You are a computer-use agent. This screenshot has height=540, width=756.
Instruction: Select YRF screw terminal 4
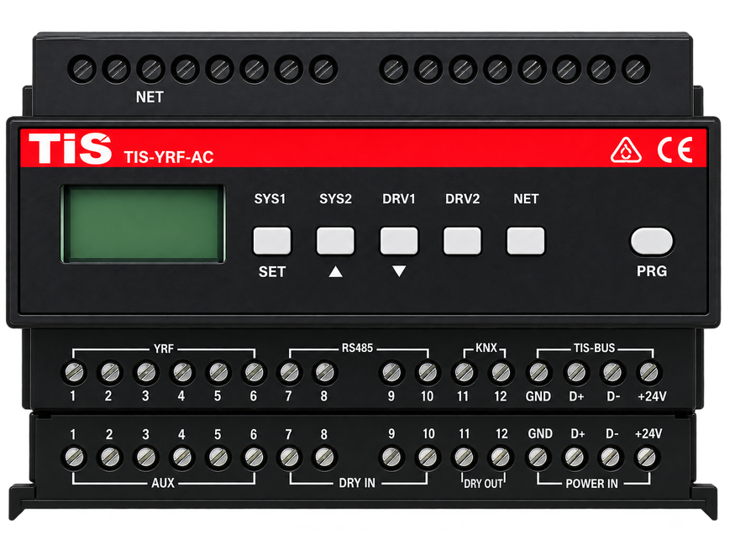click(x=182, y=372)
